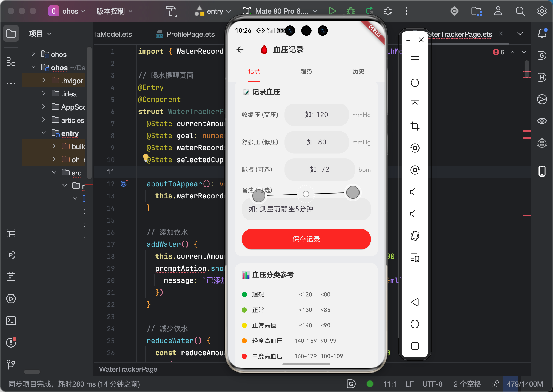Click the 2 个空格 indent setting
Screen dimensions: 553x392
pos(467,384)
